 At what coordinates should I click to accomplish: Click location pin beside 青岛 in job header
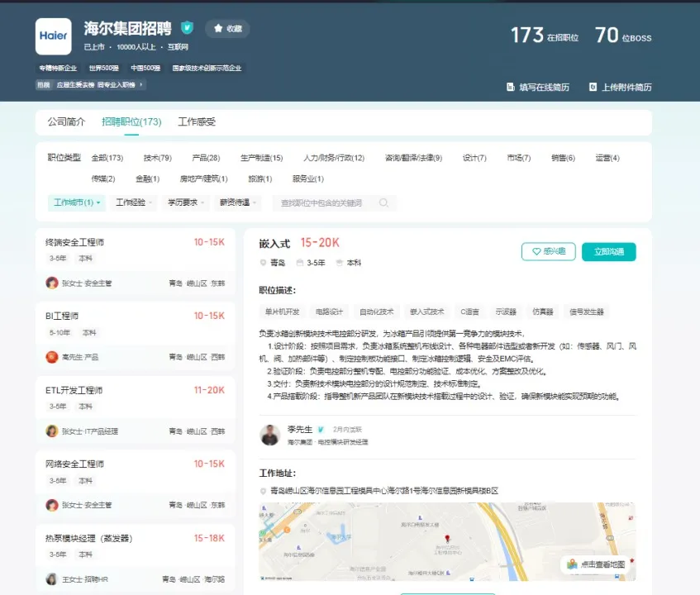[263, 263]
